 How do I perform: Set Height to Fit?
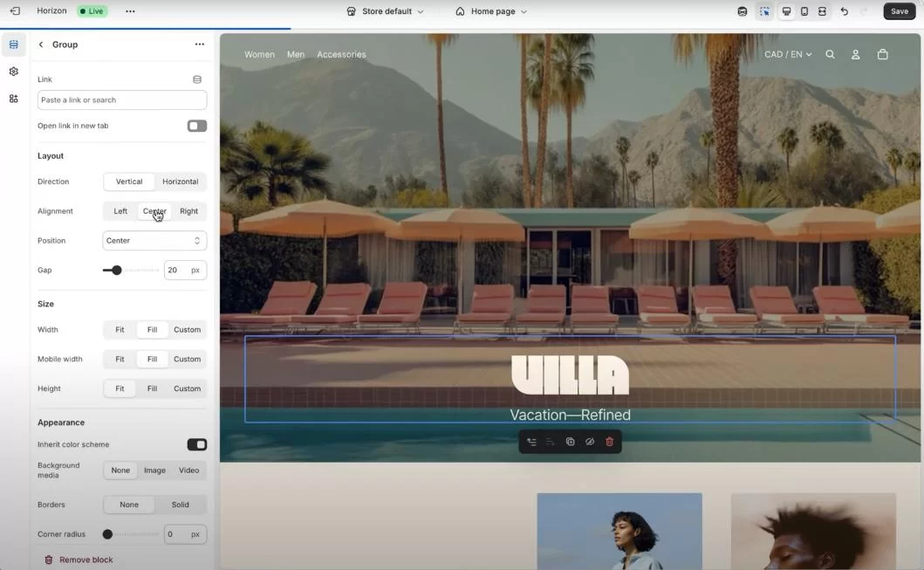[x=120, y=388]
